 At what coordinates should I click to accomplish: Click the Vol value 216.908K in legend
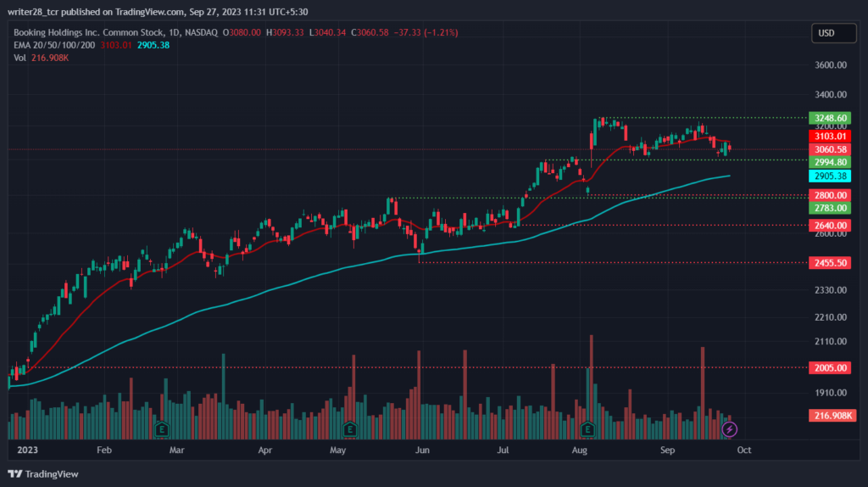point(50,59)
